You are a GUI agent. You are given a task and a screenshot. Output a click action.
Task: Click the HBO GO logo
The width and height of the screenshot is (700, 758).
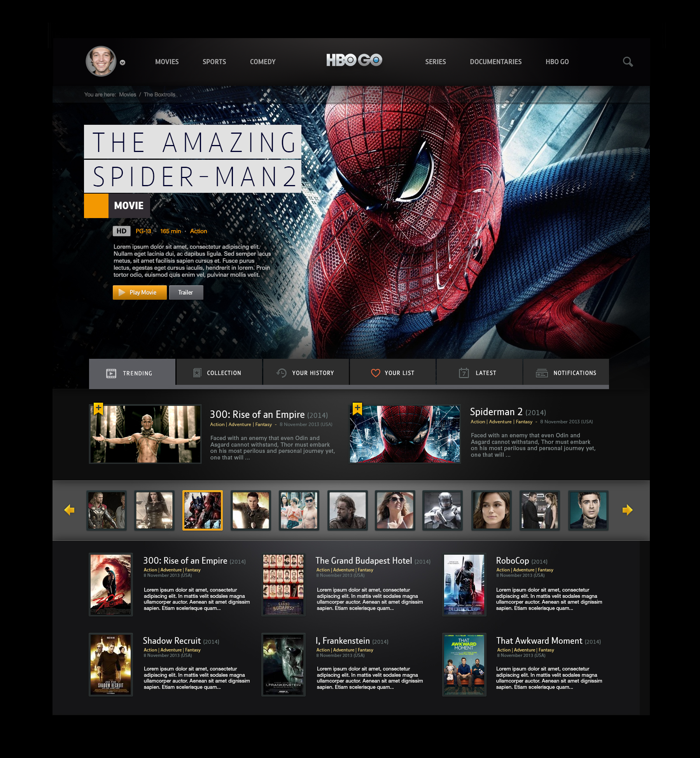click(354, 60)
